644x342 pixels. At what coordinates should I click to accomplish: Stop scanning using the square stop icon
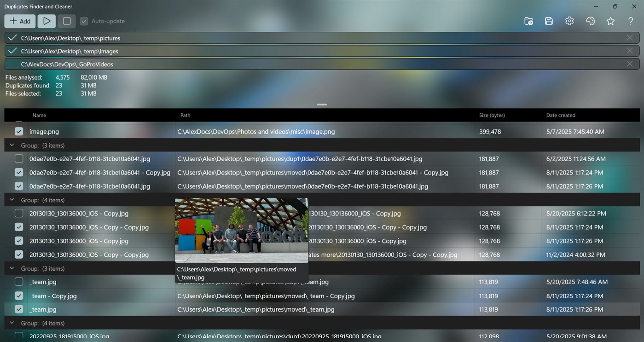click(x=66, y=21)
